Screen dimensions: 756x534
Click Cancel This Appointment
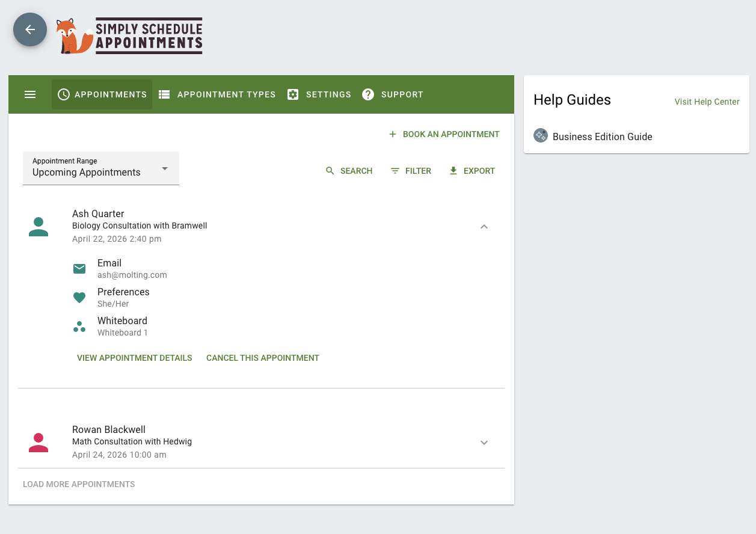(x=263, y=358)
